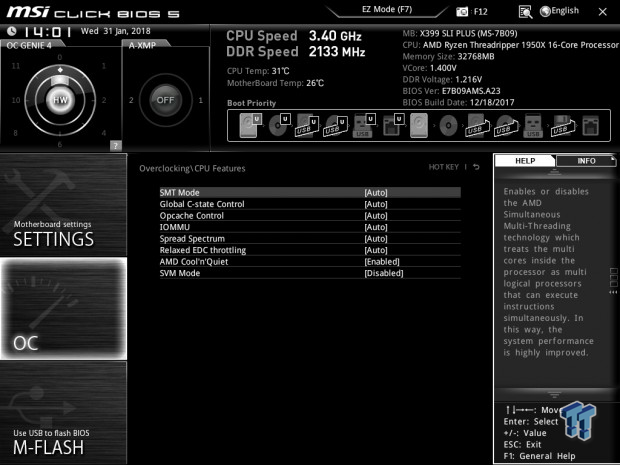Select the IOMMU label
The height and width of the screenshot is (465, 620).
[x=174, y=227]
